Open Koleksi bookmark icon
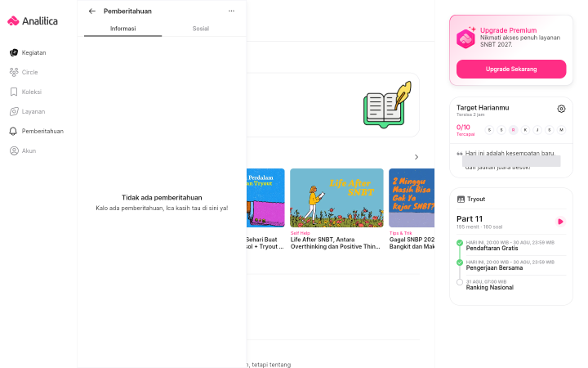 14,92
